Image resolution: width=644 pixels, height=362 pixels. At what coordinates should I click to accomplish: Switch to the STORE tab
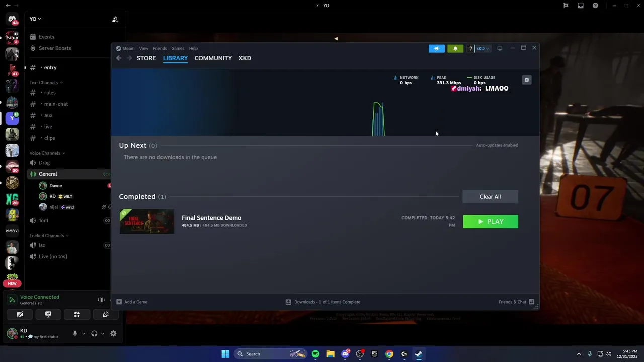[146, 58]
